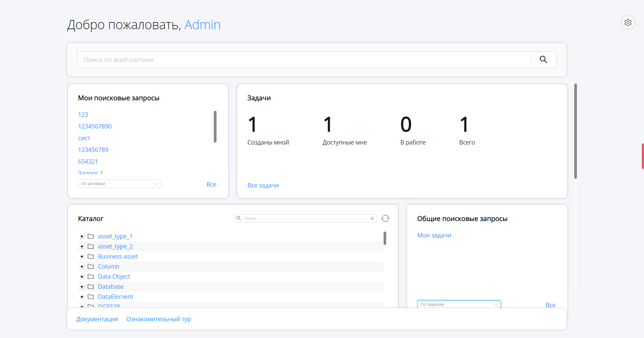Expand the DataElement tree node
This screenshot has height=338, width=644.
(x=82, y=297)
